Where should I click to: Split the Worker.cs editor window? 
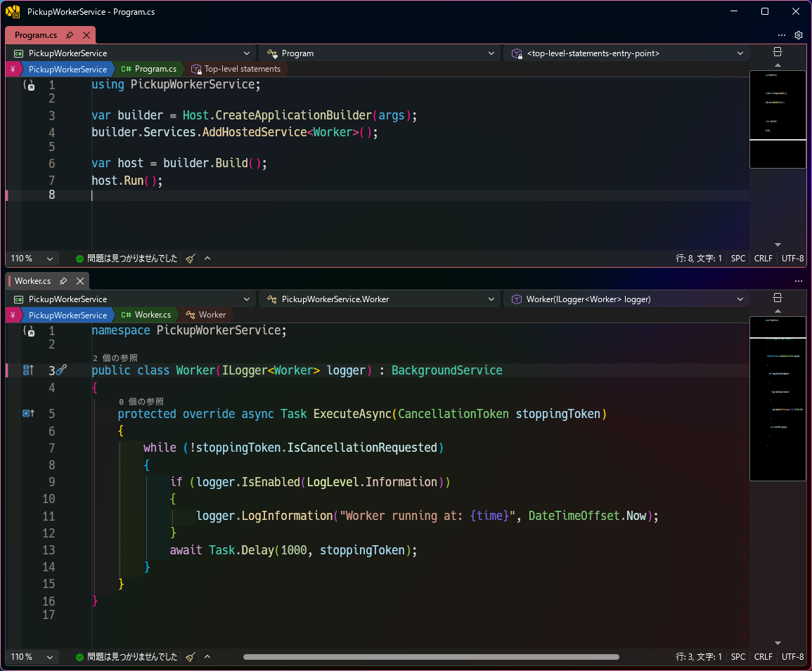(778, 298)
